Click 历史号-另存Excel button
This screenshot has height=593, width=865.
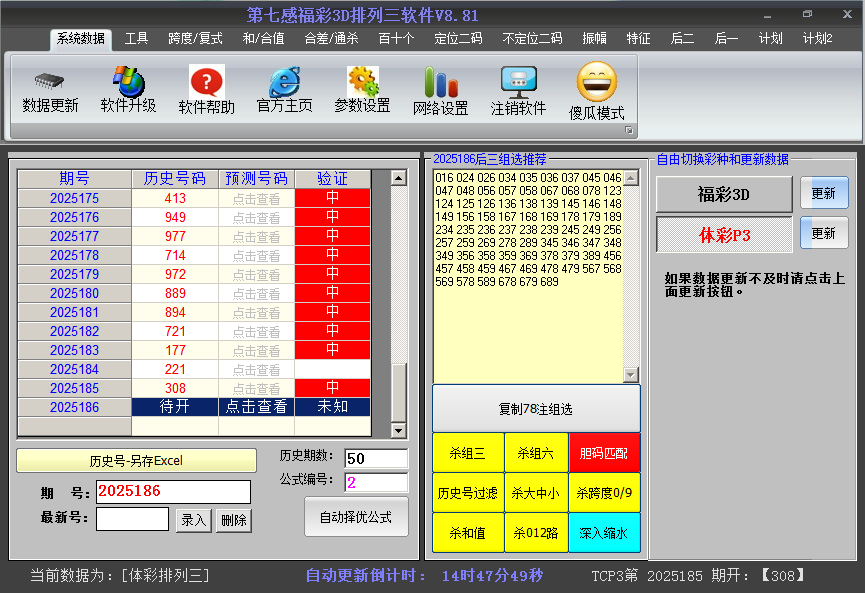(x=136, y=461)
